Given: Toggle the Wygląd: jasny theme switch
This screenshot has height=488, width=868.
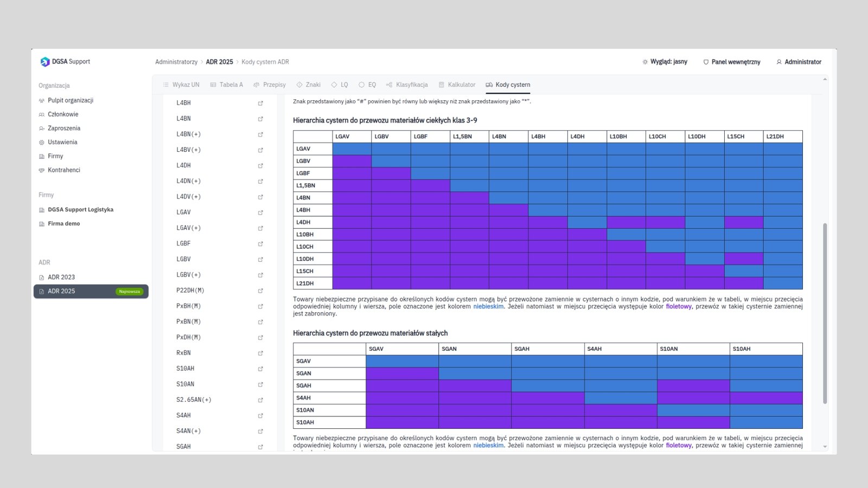Looking at the screenshot, I should click(665, 62).
